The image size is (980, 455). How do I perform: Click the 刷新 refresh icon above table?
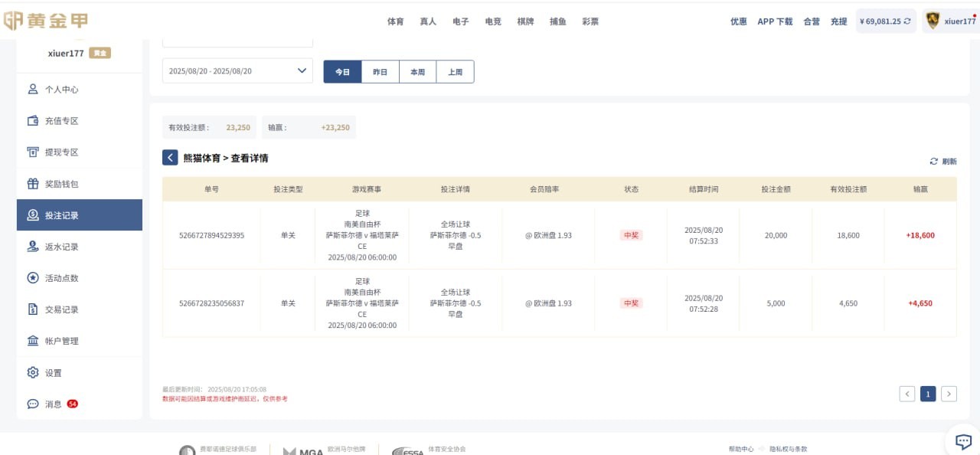(934, 162)
